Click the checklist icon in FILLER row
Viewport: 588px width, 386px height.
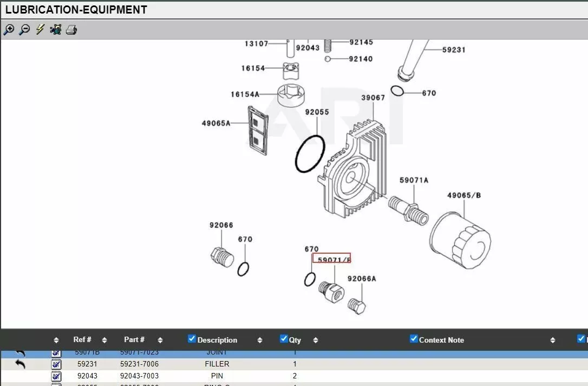click(x=56, y=364)
